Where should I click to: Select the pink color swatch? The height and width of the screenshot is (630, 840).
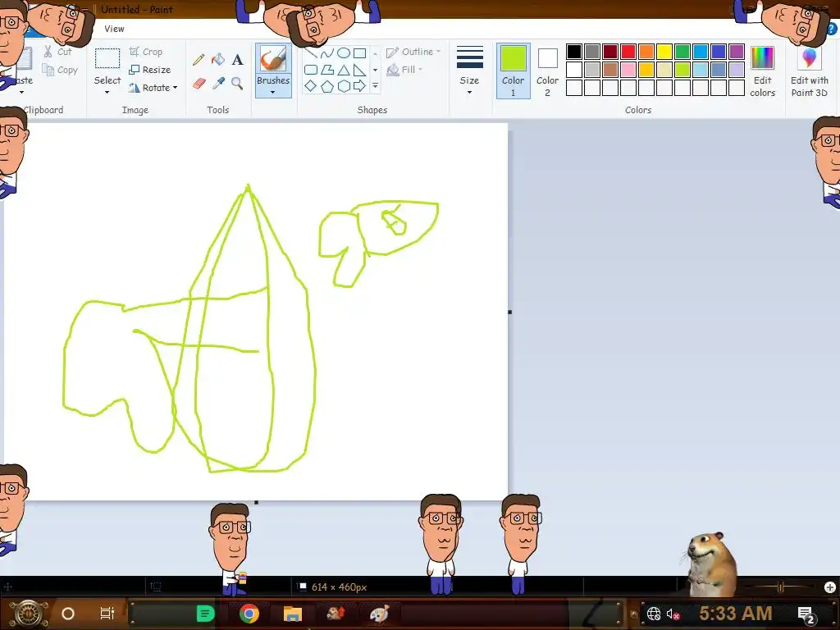point(628,70)
